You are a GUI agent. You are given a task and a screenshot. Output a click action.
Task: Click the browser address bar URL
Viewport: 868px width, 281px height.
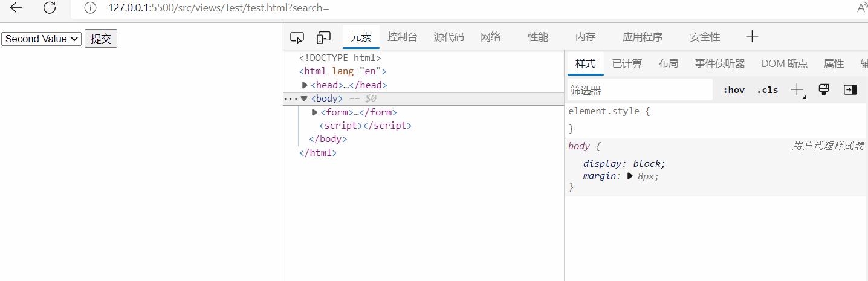219,8
